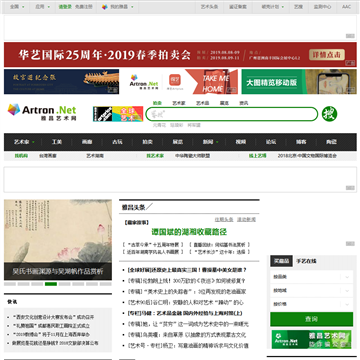Open the 大图精览移动版 green banner
This screenshot has height=360, width=360.
click(x=299, y=82)
